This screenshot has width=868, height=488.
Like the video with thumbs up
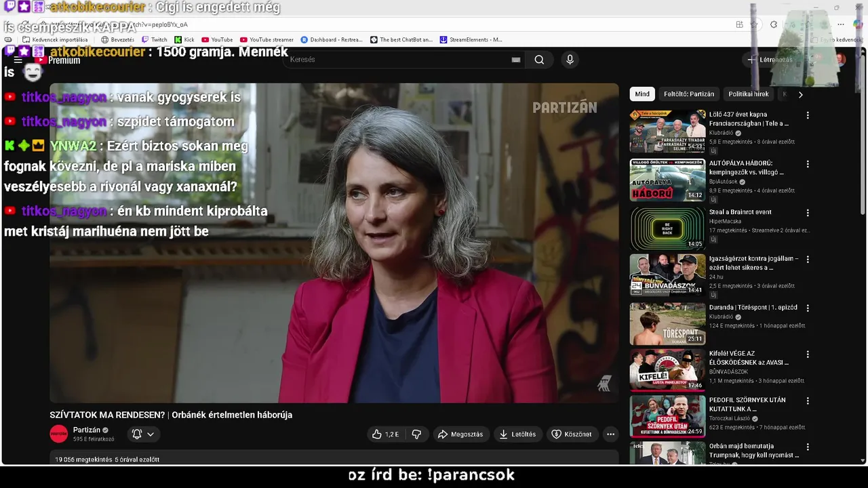coord(385,434)
